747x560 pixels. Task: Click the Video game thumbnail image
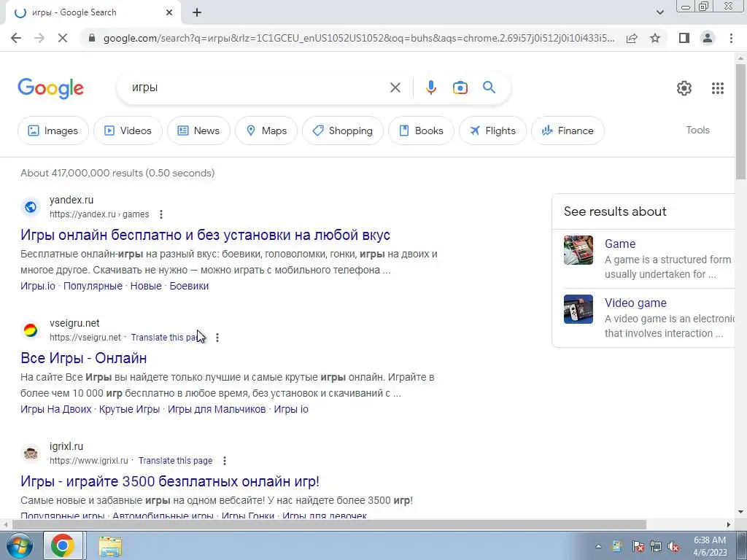point(578,309)
